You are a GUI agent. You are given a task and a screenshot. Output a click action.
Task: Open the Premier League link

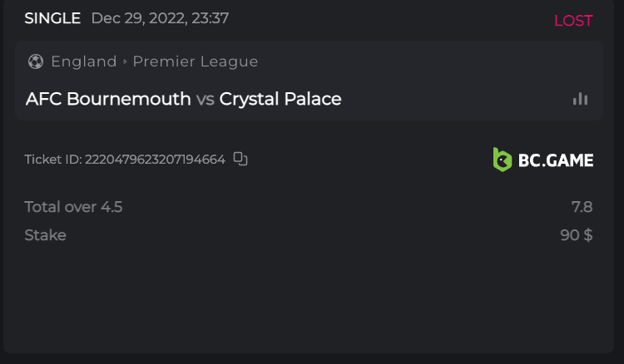[196, 61]
